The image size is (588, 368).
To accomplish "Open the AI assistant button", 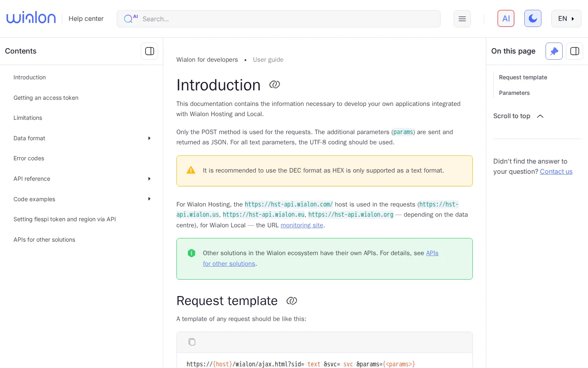I will pos(506,18).
